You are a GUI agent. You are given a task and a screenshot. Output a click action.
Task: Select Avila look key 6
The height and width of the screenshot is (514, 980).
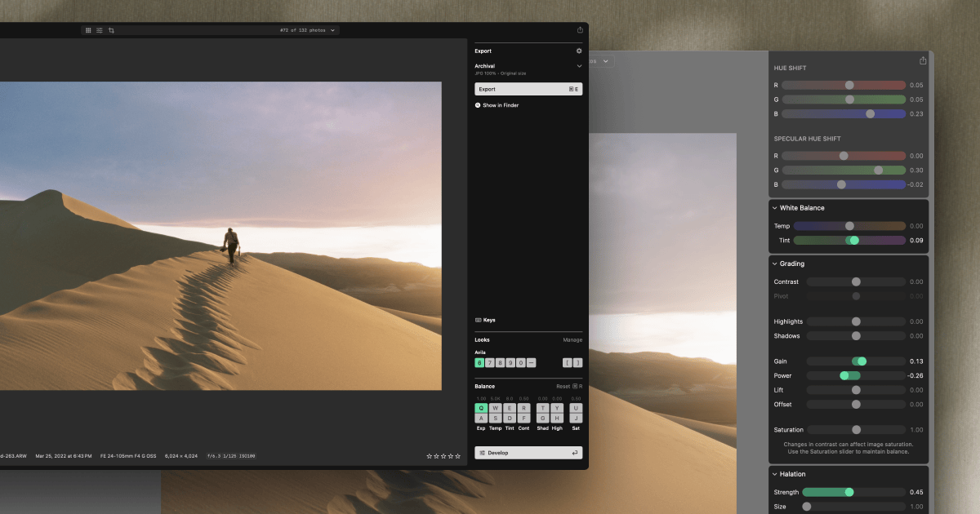coord(479,362)
